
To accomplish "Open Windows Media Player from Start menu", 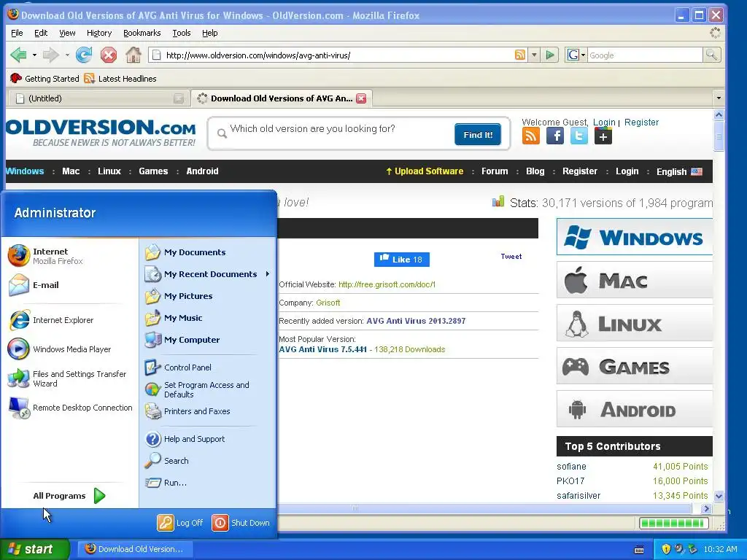I will pyautogui.click(x=69, y=349).
